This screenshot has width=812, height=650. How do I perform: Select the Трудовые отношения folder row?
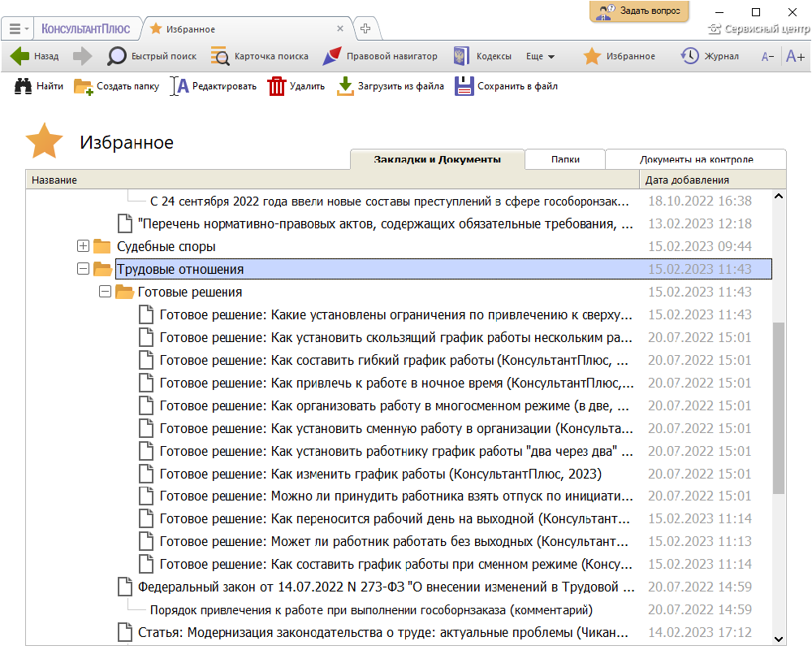[443, 269]
